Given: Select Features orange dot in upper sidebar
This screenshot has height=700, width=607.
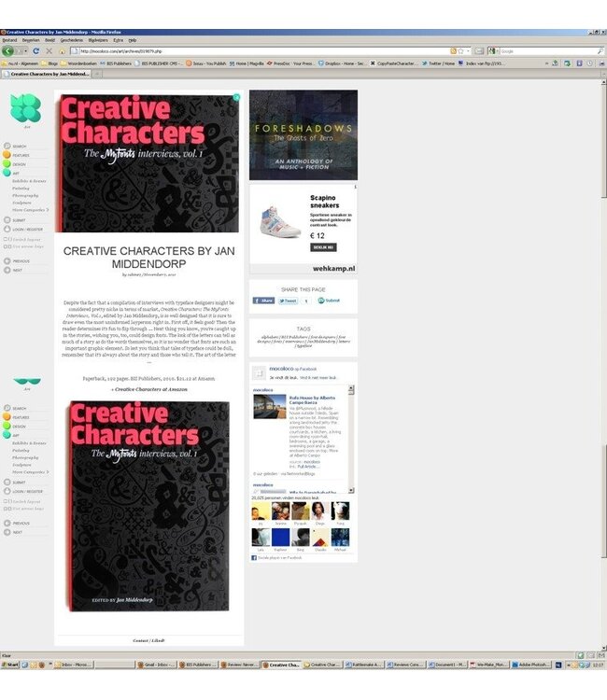Looking at the screenshot, I should tap(7, 155).
